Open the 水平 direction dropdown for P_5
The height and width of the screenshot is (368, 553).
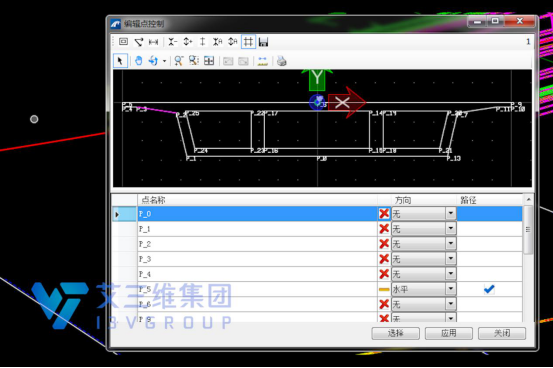click(x=450, y=289)
